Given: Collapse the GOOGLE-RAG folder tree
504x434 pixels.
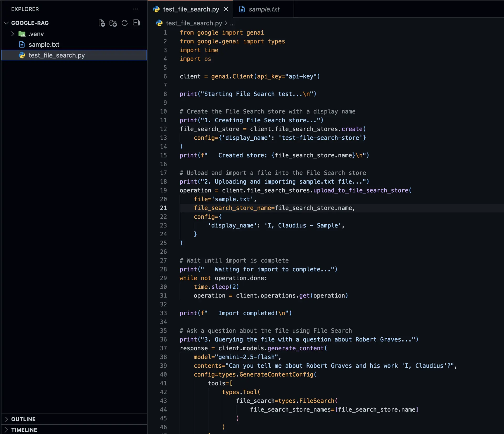Looking at the screenshot, I should pyautogui.click(x=6, y=23).
